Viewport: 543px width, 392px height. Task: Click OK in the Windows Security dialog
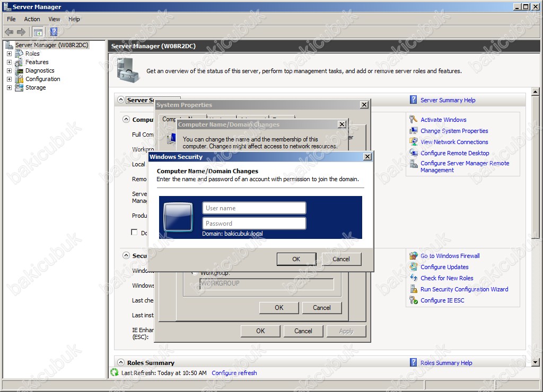(296, 259)
